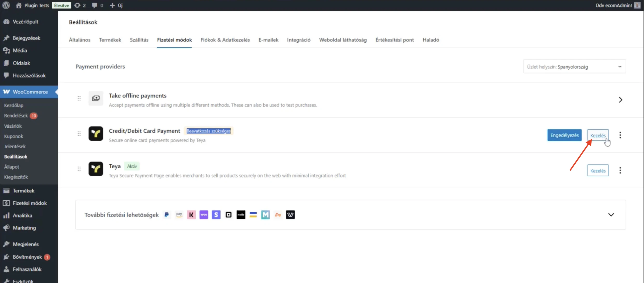
Task: Switch to the Szállítás tab
Action: click(x=139, y=40)
